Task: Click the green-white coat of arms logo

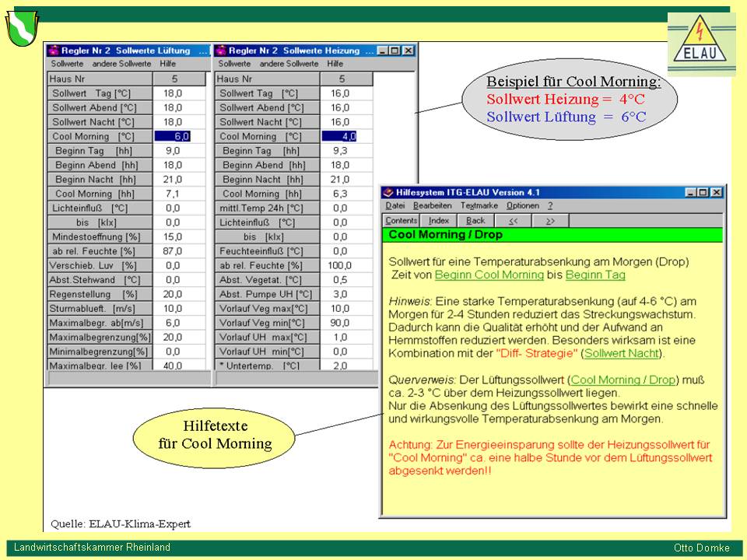Action: [x=22, y=28]
